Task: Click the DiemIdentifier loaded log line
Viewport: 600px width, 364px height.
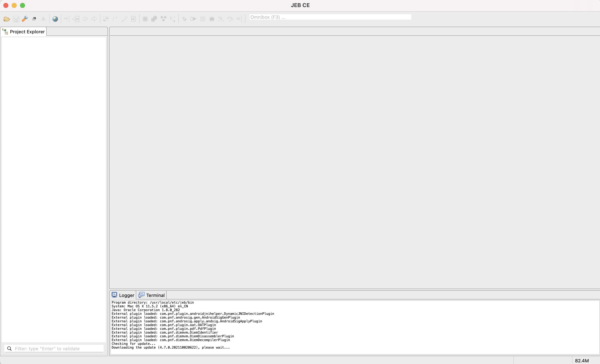Action: pos(165,333)
